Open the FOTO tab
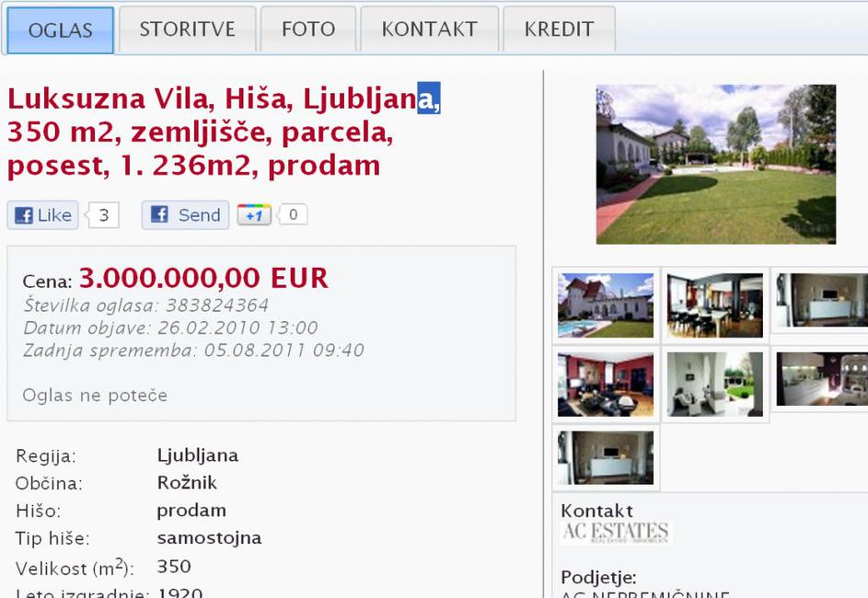The image size is (868, 598). coord(308,29)
